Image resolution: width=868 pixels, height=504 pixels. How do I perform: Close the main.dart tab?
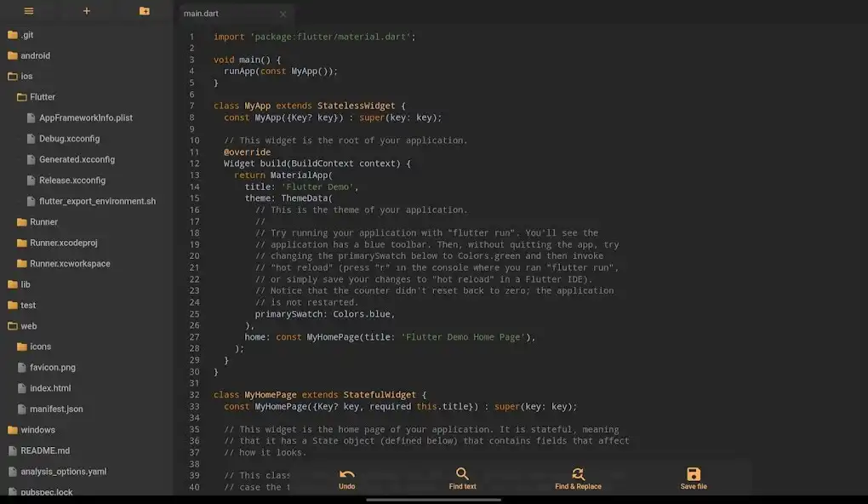pyautogui.click(x=283, y=14)
